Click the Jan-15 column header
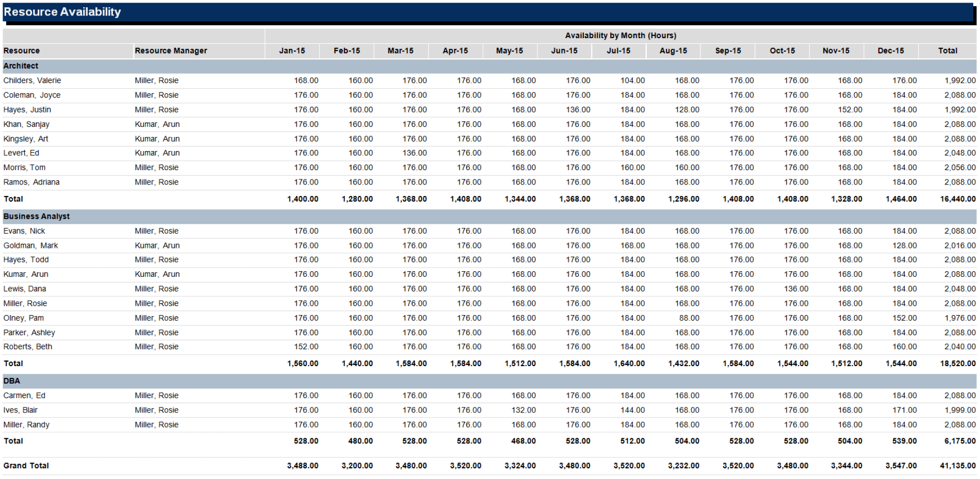The height and width of the screenshot is (479, 980). pyautogui.click(x=292, y=51)
